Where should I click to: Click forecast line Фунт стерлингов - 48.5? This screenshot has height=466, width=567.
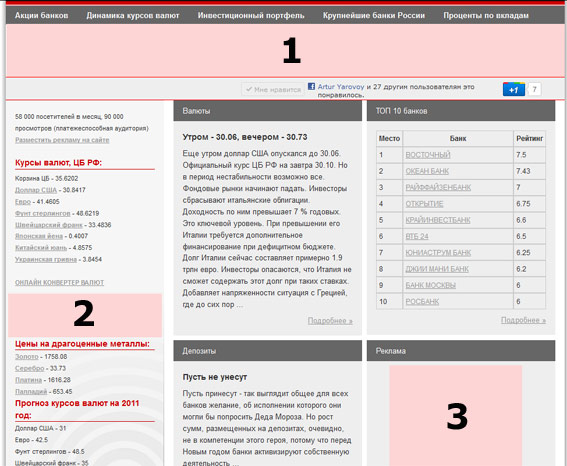pos(50,452)
